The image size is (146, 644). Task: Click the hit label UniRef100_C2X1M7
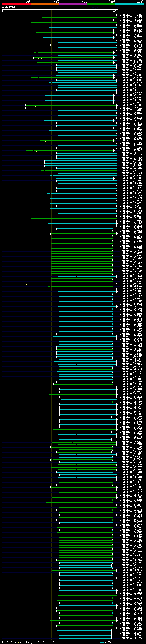(x=131, y=324)
